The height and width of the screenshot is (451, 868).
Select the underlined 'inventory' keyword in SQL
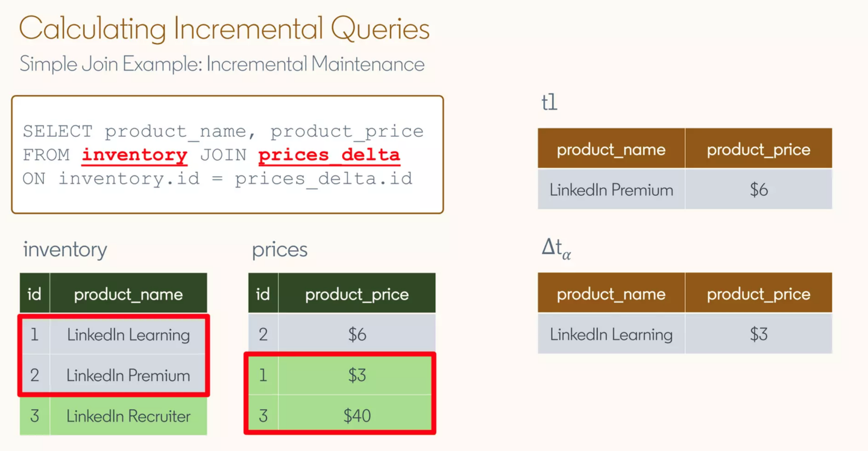point(134,155)
